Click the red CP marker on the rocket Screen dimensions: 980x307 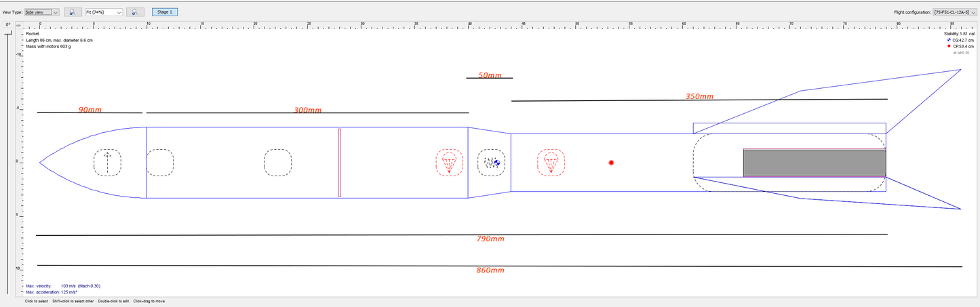click(x=611, y=163)
